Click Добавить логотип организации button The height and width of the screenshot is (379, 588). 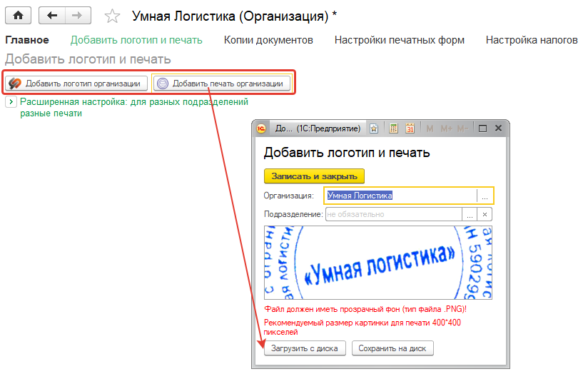tap(76, 84)
